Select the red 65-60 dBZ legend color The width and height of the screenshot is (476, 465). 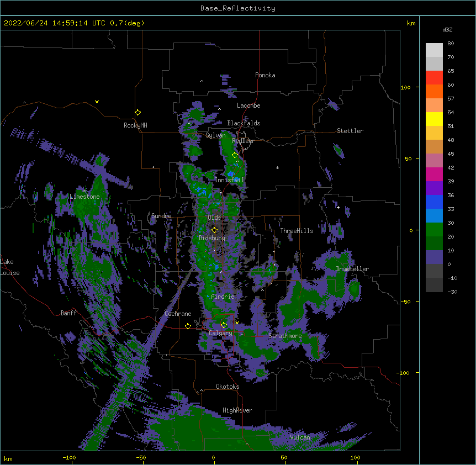click(x=434, y=78)
